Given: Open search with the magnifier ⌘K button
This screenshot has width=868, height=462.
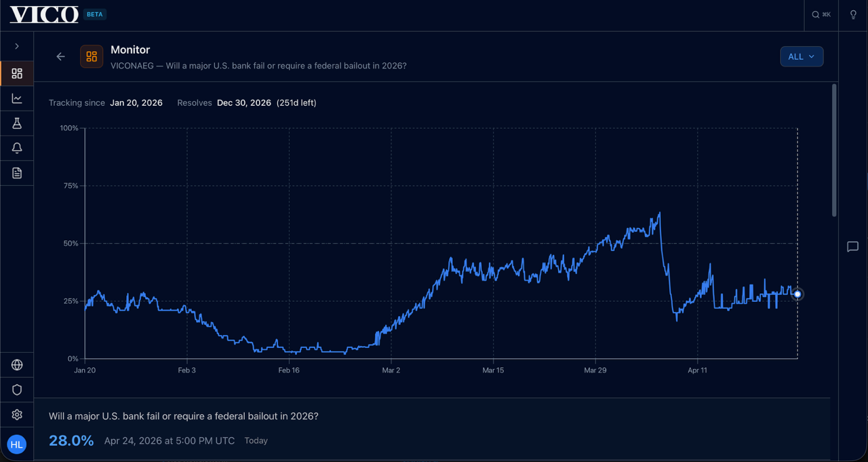Looking at the screenshot, I should pos(821,15).
